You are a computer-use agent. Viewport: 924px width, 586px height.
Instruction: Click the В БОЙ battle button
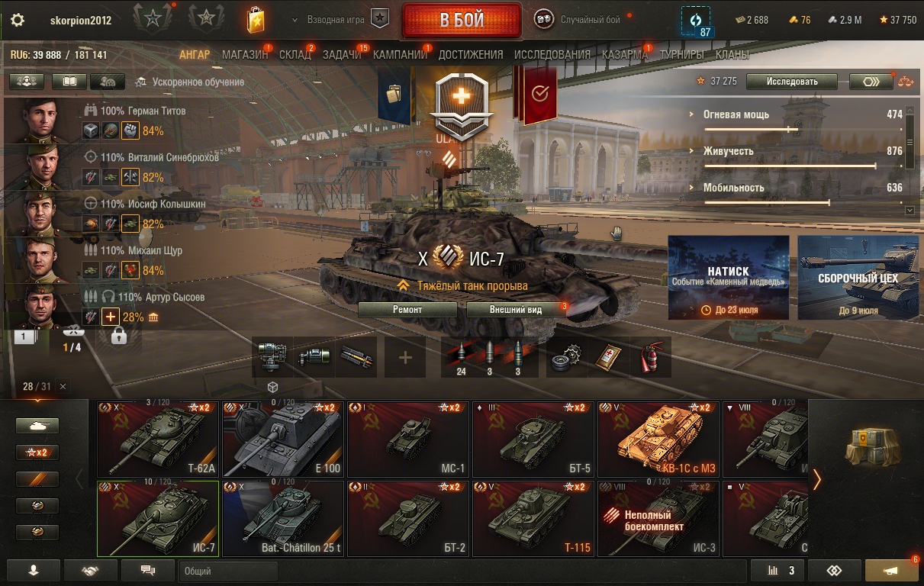pyautogui.click(x=462, y=21)
